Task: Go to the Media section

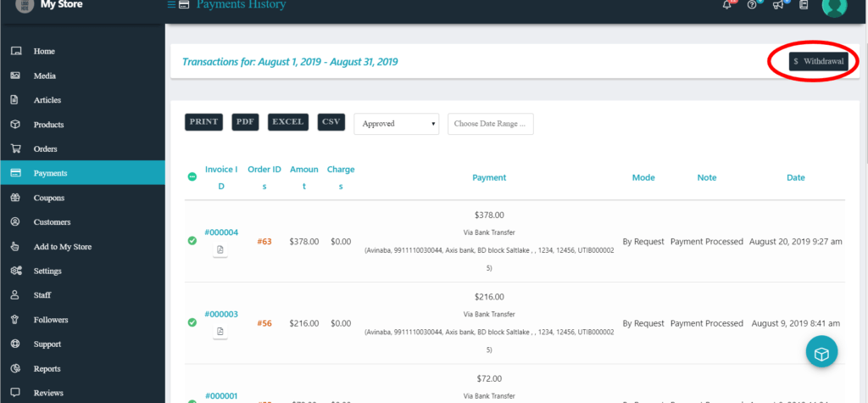Action: coord(45,76)
